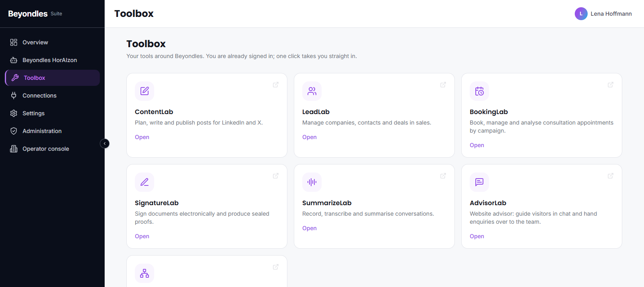The image size is (644, 287).
Task: Open Beyondles HorAIzon in the sidebar
Action: point(52,60)
